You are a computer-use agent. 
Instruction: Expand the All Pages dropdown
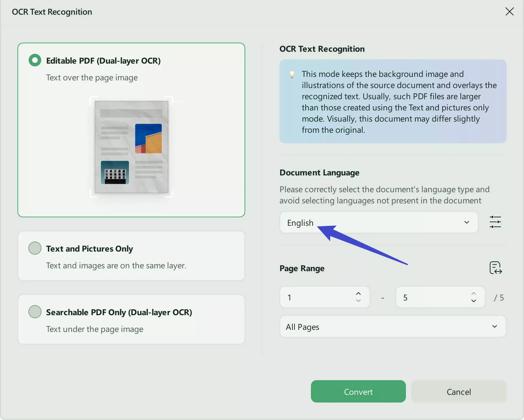(392, 327)
